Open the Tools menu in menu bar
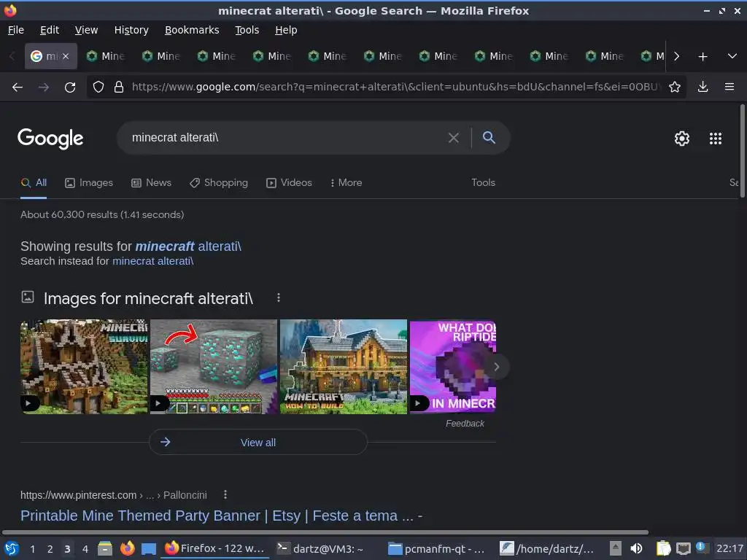 [x=247, y=30]
